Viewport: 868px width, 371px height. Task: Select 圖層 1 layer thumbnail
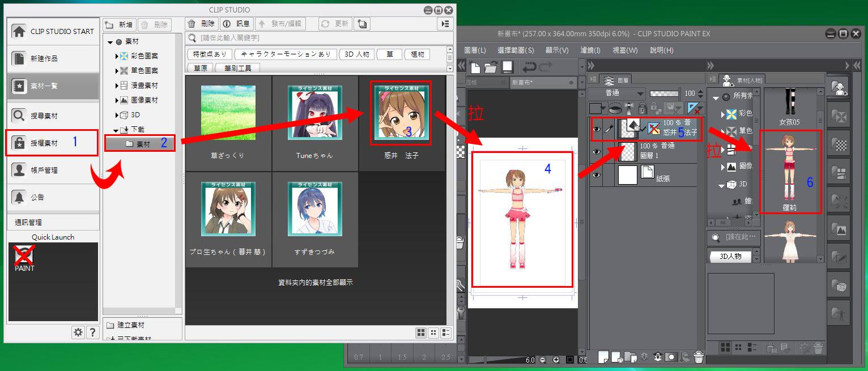(627, 152)
